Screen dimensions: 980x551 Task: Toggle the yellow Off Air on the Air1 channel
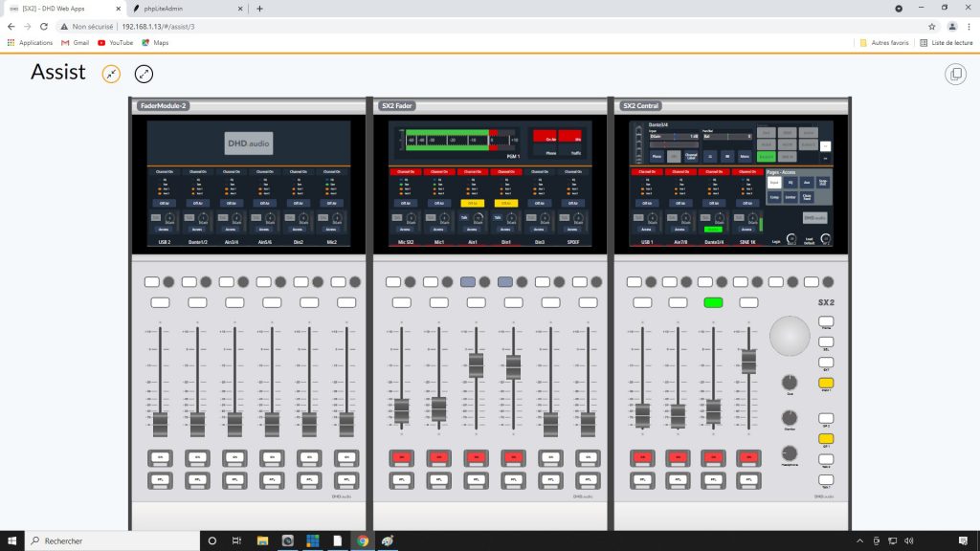472,203
